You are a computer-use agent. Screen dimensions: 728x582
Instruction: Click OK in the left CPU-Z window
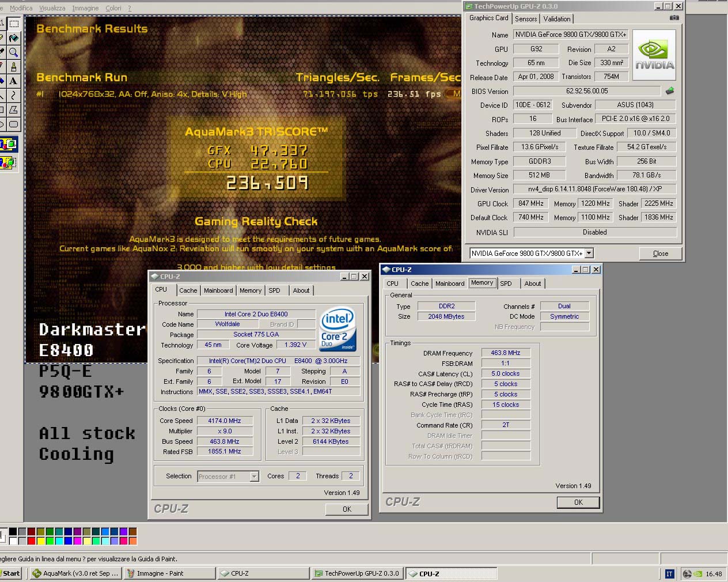coord(347,509)
